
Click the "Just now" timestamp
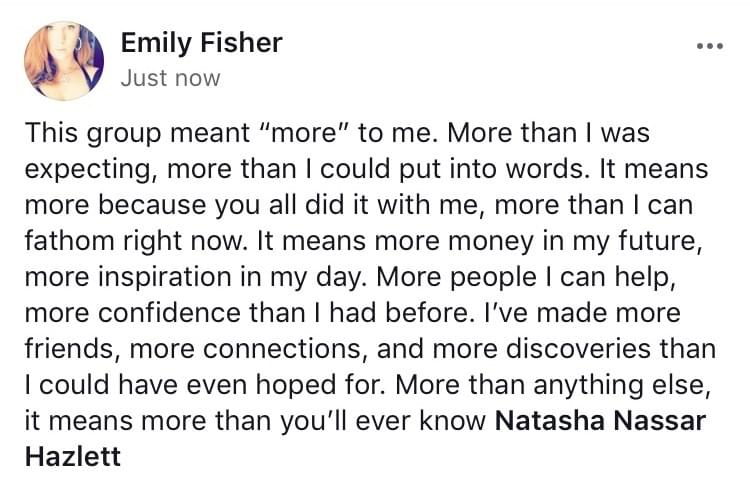[x=170, y=78]
